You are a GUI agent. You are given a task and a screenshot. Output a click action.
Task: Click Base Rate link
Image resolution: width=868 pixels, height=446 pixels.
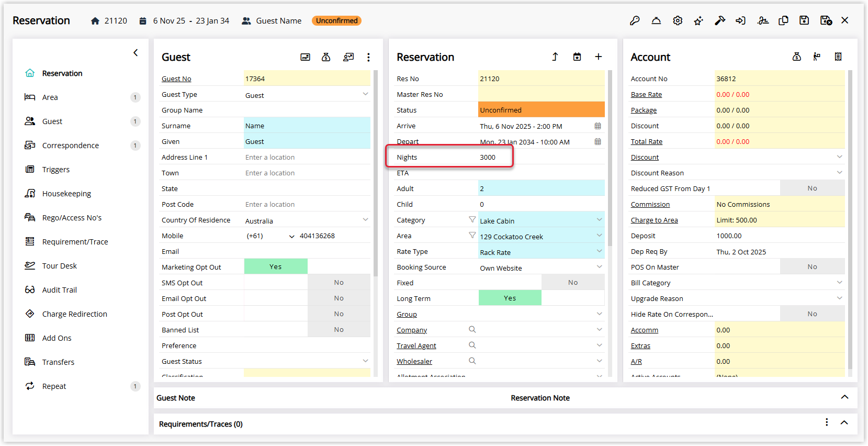(646, 94)
